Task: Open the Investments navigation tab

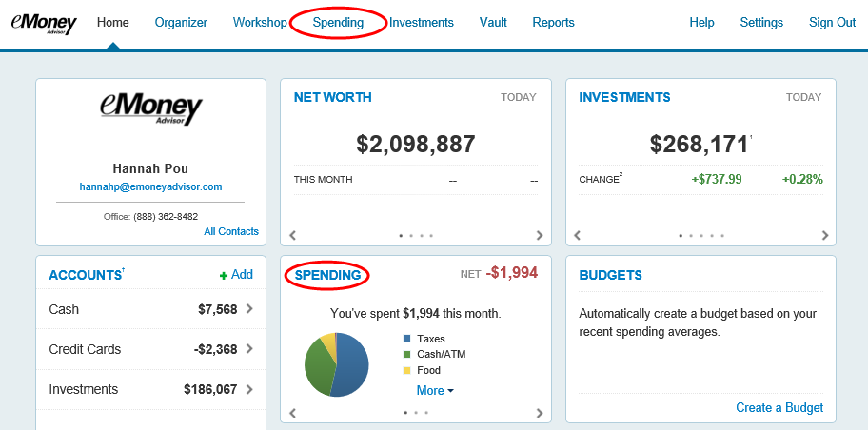Action: coord(422,23)
